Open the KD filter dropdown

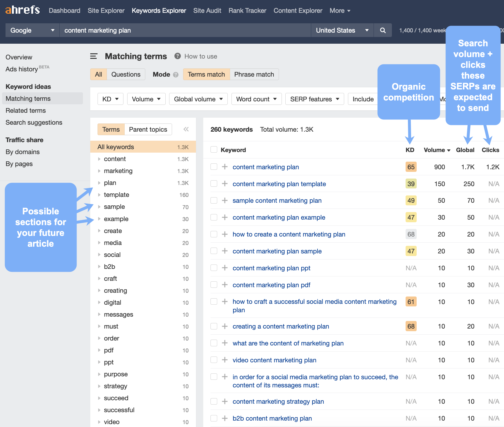(110, 99)
